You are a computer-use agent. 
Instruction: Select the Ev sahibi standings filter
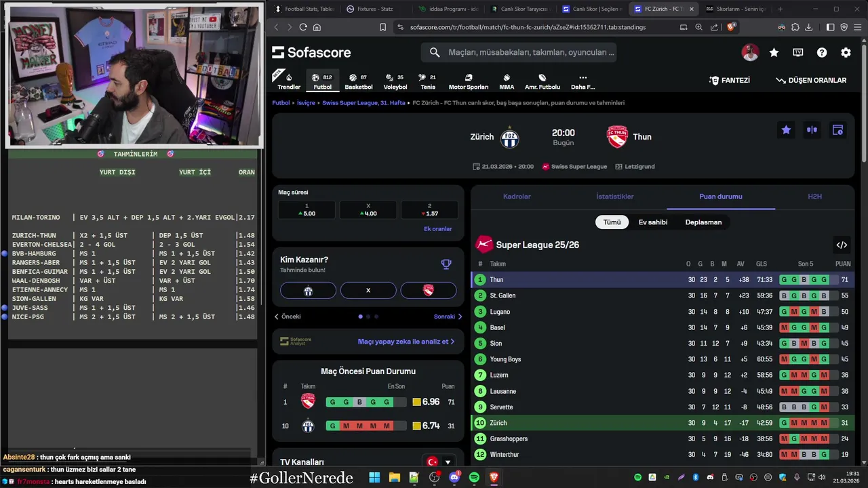click(x=652, y=222)
